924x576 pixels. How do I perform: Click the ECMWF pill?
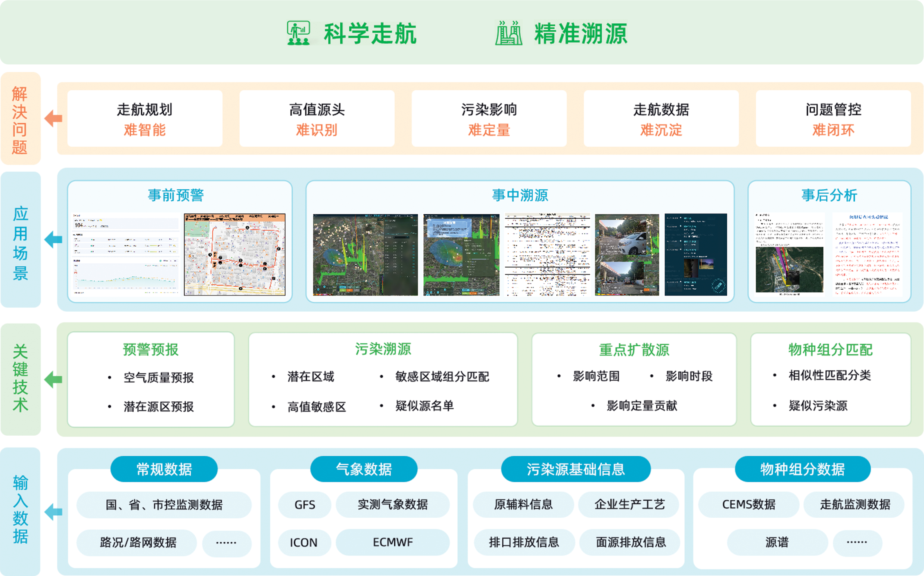tap(393, 542)
